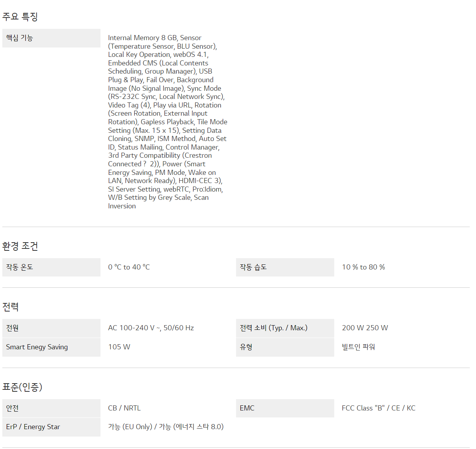Click the FCC Class "B" / CE / KC value

(x=379, y=408)
